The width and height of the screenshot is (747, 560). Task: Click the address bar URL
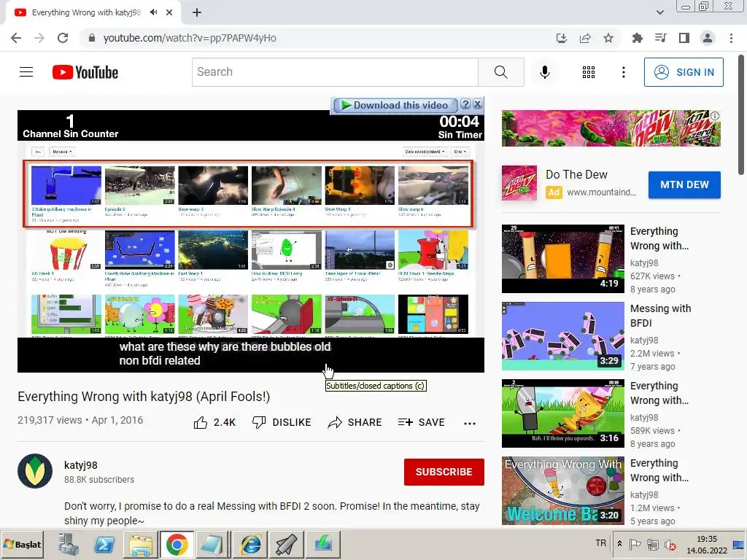[190, 38]
